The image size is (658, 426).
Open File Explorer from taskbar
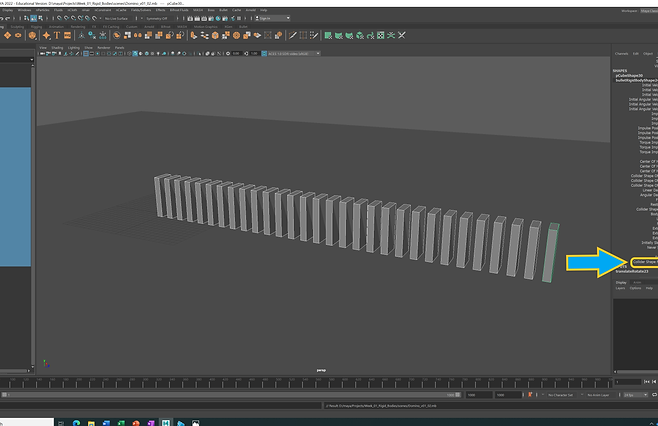point(91,423)
